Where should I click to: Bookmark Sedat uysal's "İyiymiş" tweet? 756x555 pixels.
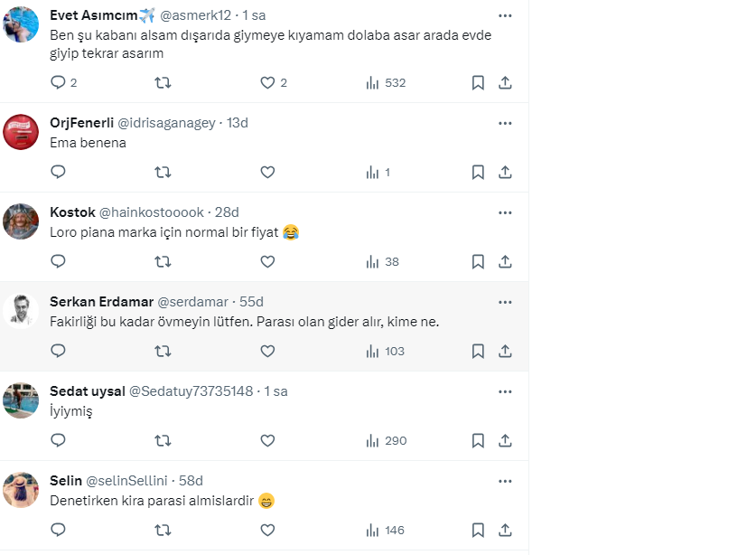[x=478, y=440]
